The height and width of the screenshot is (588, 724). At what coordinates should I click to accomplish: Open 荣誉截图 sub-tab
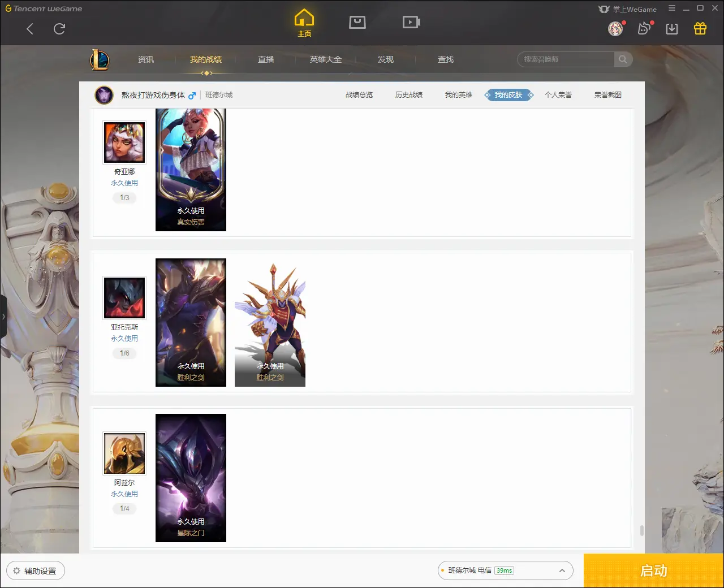pos(608,95)
